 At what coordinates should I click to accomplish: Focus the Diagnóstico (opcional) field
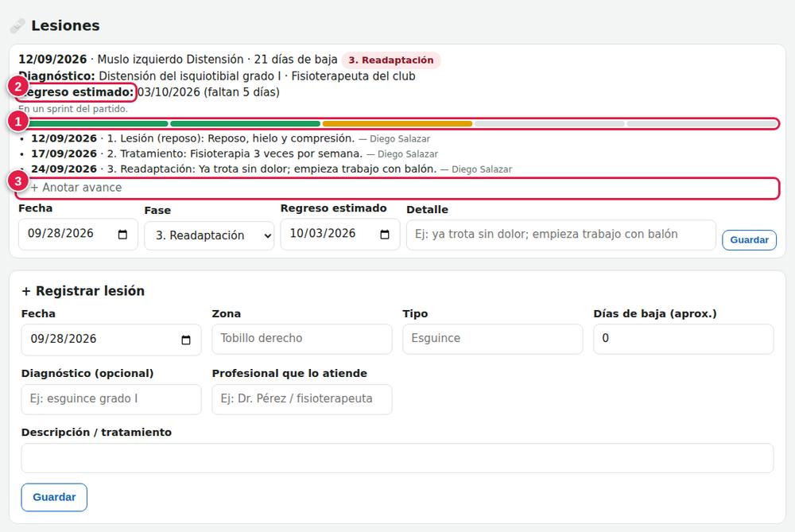click(111, 399)
